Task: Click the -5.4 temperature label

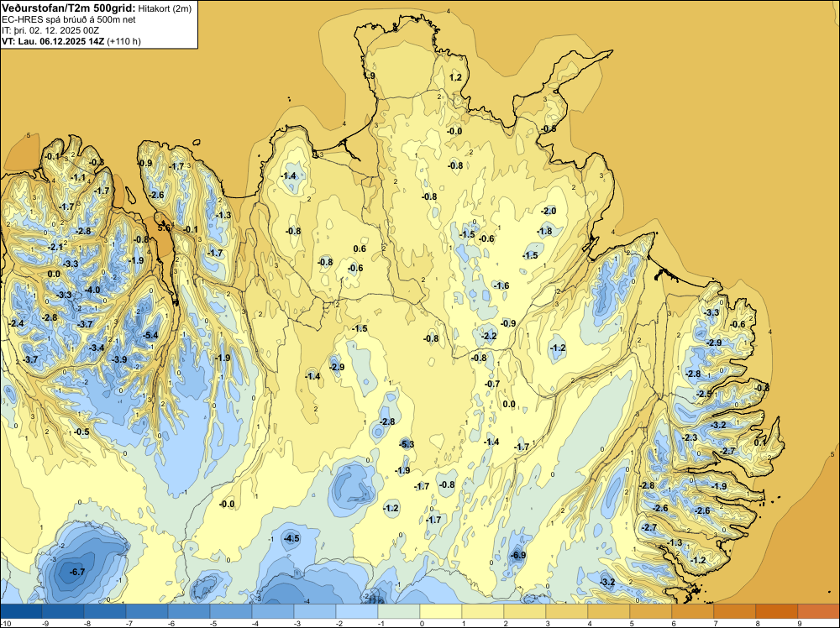Action: click(x=151, y=335)
